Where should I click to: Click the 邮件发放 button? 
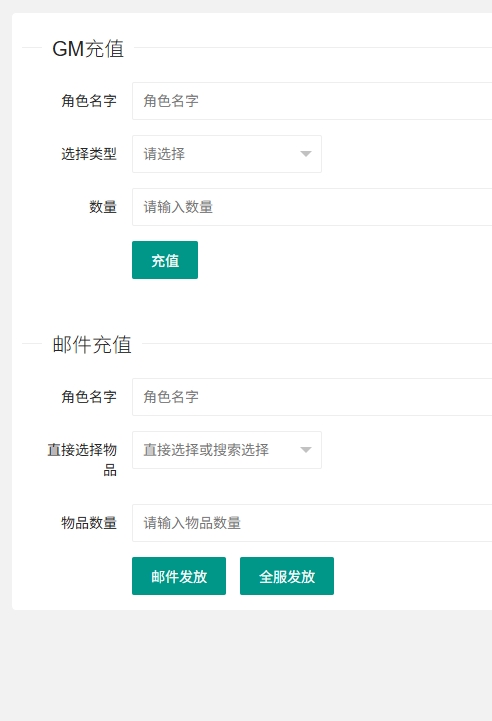pos(179,576)
